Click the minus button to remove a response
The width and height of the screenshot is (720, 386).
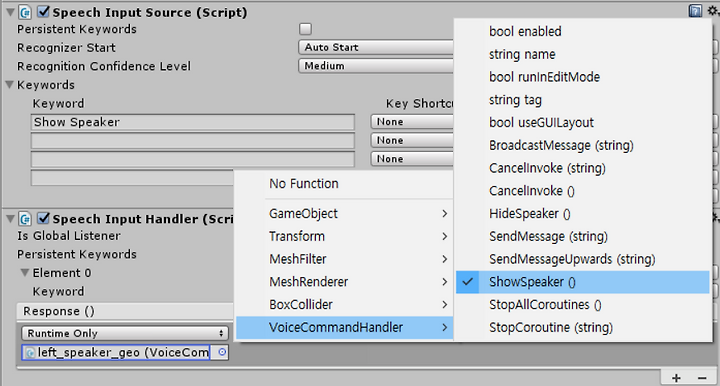coord(702,378)
